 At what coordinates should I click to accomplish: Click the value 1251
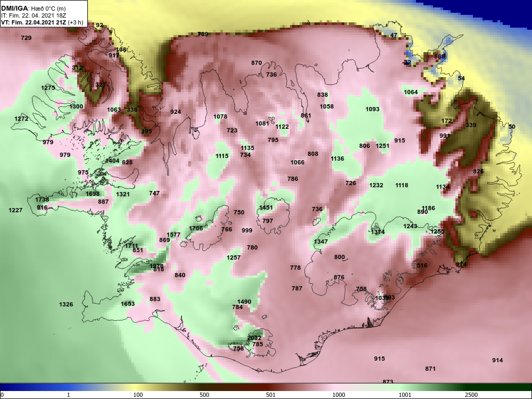point(383,146)
